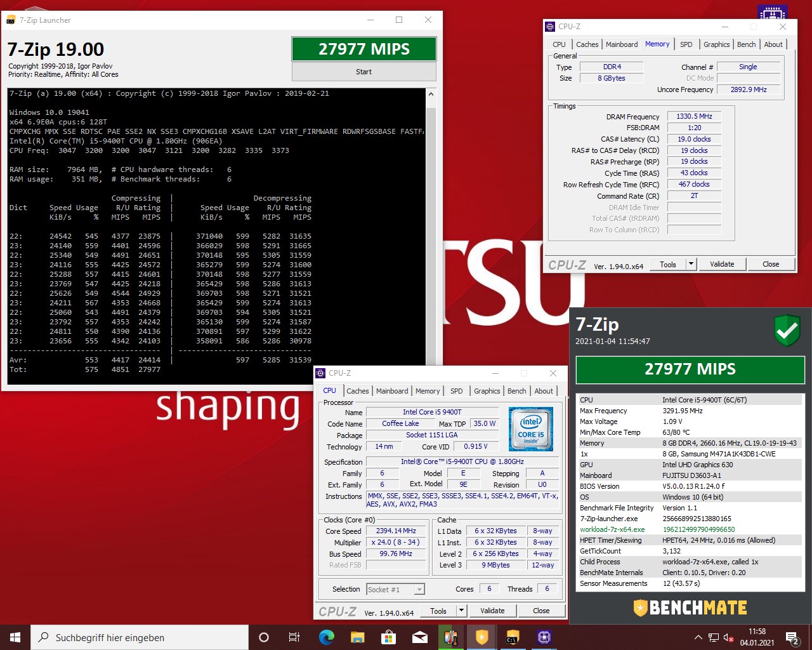Open the Windows Start menu
812x650 pixels.
click(x=15, y=637)
